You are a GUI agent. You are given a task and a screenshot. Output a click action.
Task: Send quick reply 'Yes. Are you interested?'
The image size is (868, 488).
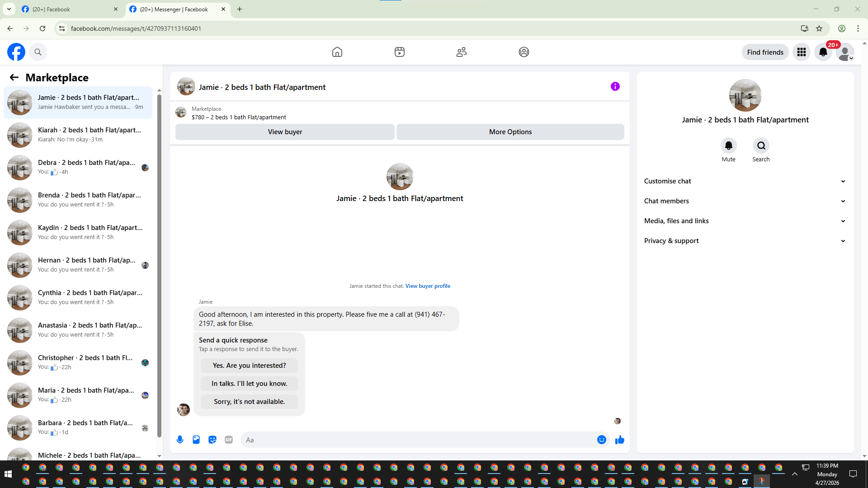pyautogui.click(x=249, y=366)
